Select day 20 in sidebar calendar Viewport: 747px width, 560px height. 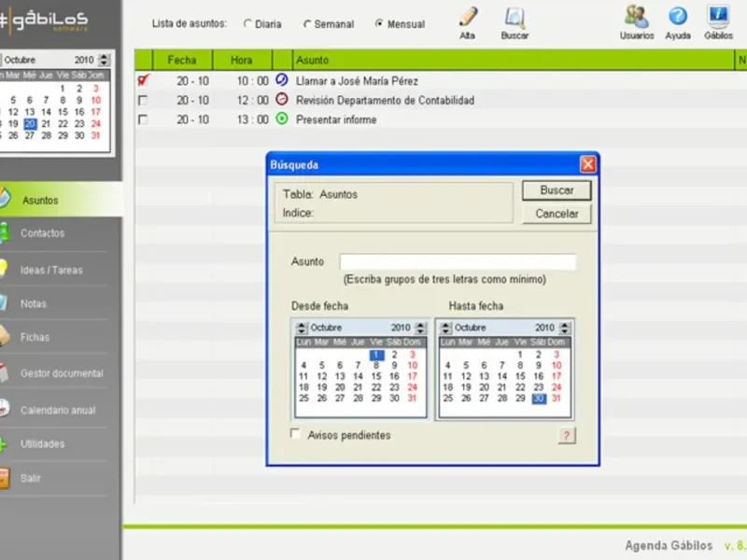tap(30, 124)
